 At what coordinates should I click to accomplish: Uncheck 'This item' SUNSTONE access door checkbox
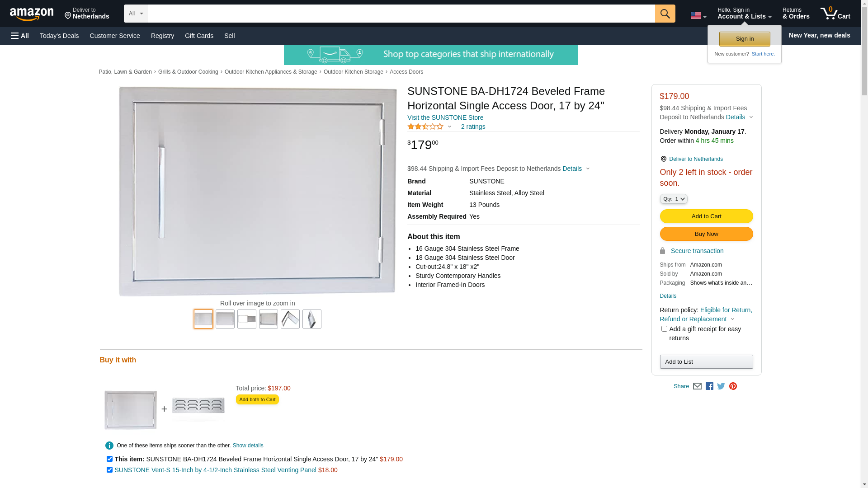coord(109,459)
